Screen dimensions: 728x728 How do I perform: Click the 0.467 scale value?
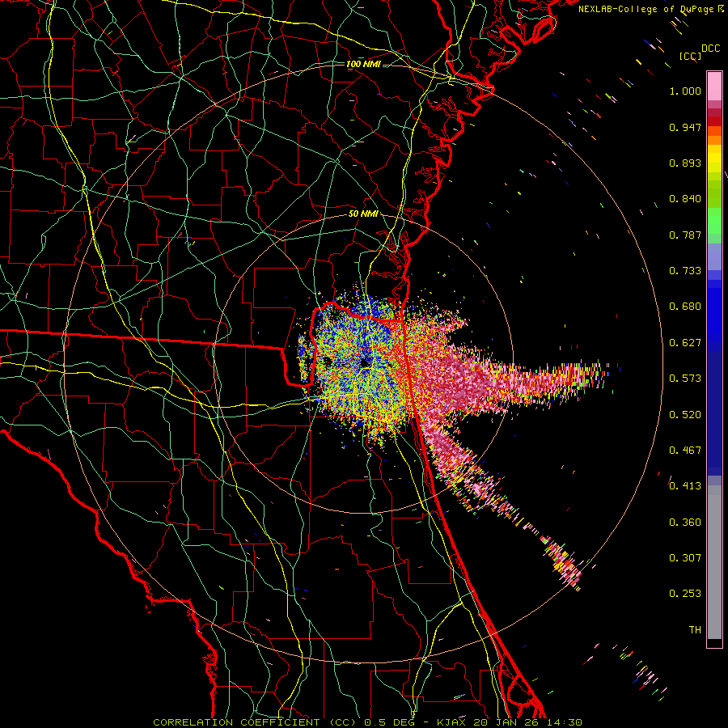pos(685,451)
